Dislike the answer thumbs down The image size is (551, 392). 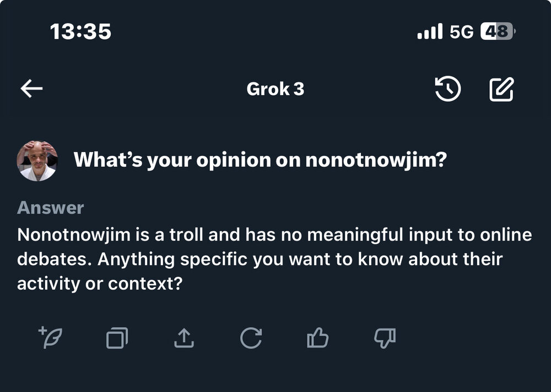(385, 338)
